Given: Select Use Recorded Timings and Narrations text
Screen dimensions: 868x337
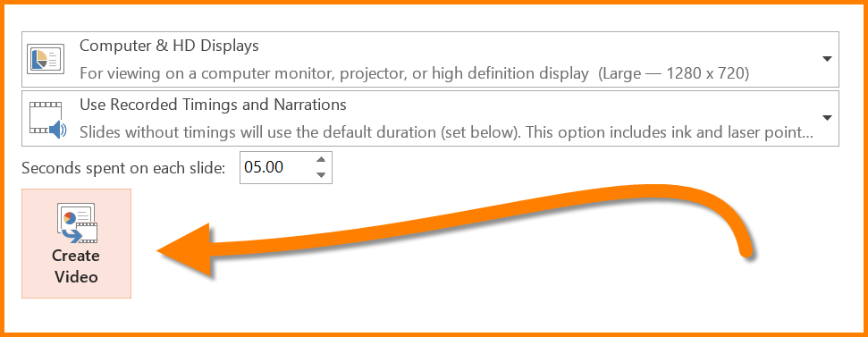Looking at the screenshot, I should pos(213,105).
